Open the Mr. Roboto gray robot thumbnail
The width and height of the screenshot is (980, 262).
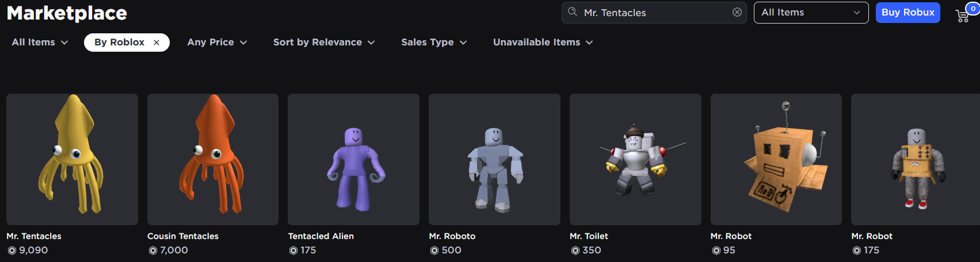(494, 159)
